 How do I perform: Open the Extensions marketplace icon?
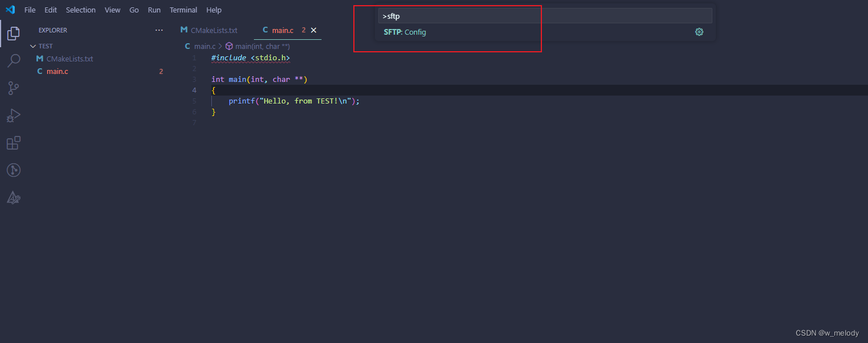click(13, 143)
